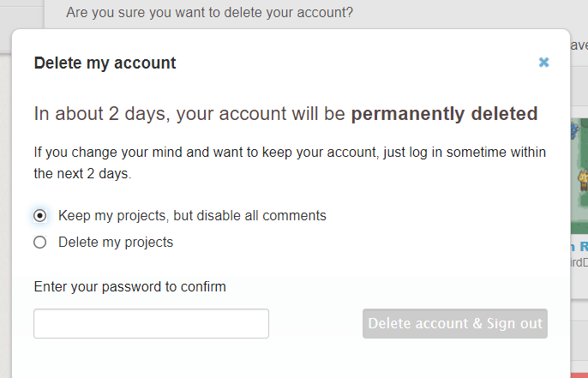Click the 'Delete my account' dialog title
This screenshot has height=378, width=588.
point(105,63)
